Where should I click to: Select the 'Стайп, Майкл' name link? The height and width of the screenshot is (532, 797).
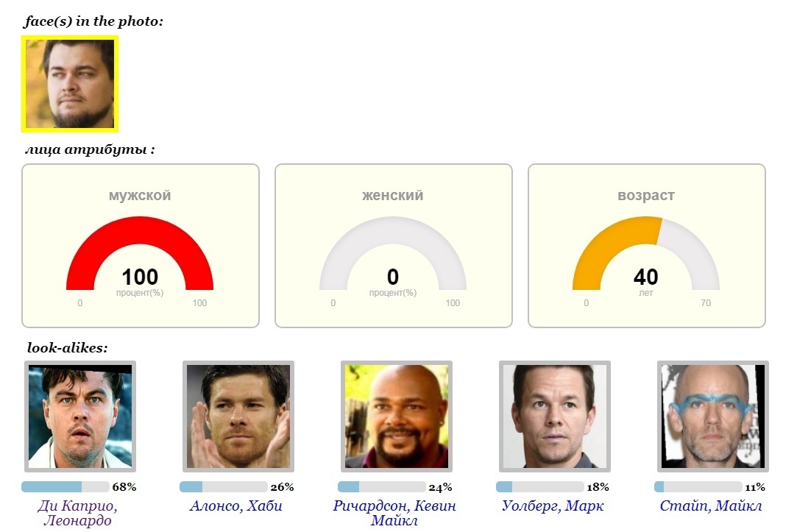[x=711, y=506]
